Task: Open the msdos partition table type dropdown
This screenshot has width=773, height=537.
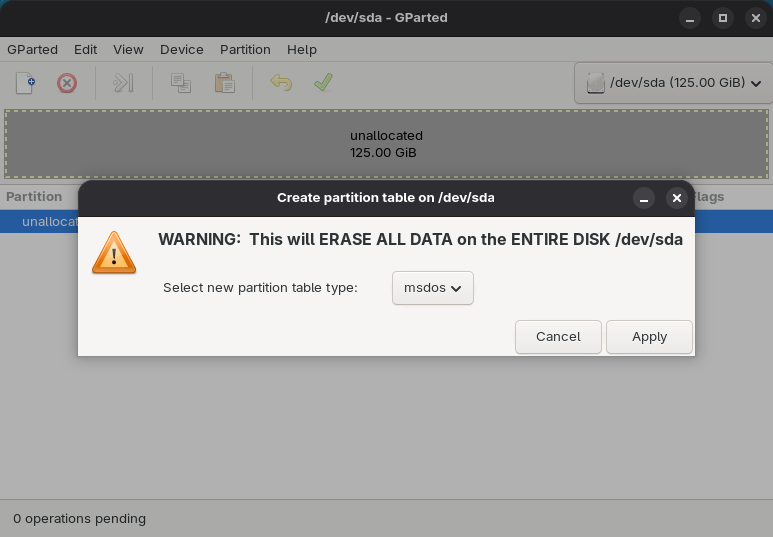Action: tap(432, 288)
